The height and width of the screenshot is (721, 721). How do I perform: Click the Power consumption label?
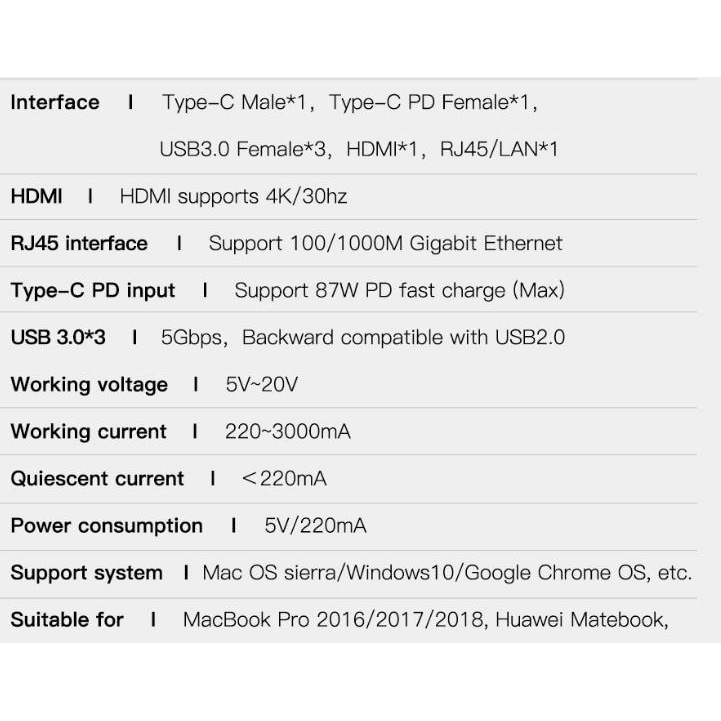(x=106, y=526)
